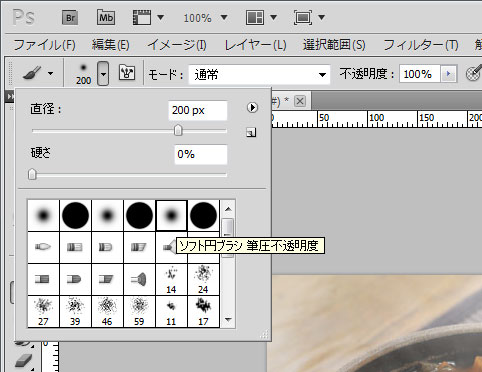This screenshot has height=372, width=482.
Task: Open the レイヤー(L) menu
Action: point(255,45)
